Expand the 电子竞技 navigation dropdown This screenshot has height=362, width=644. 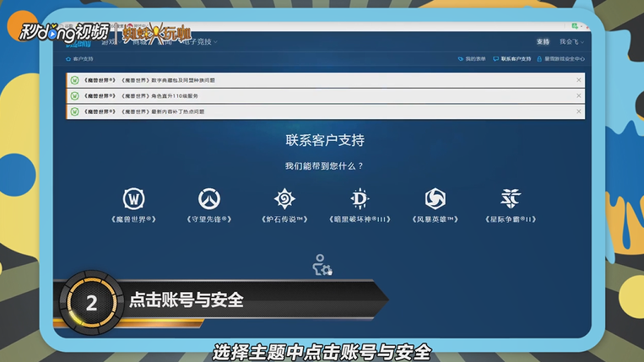click(x=200, y=41)
